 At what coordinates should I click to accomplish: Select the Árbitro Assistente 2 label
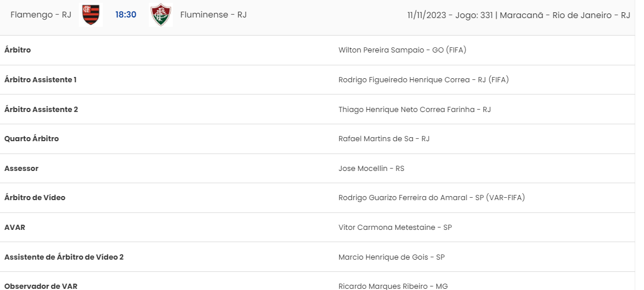[x=41, y=109]
